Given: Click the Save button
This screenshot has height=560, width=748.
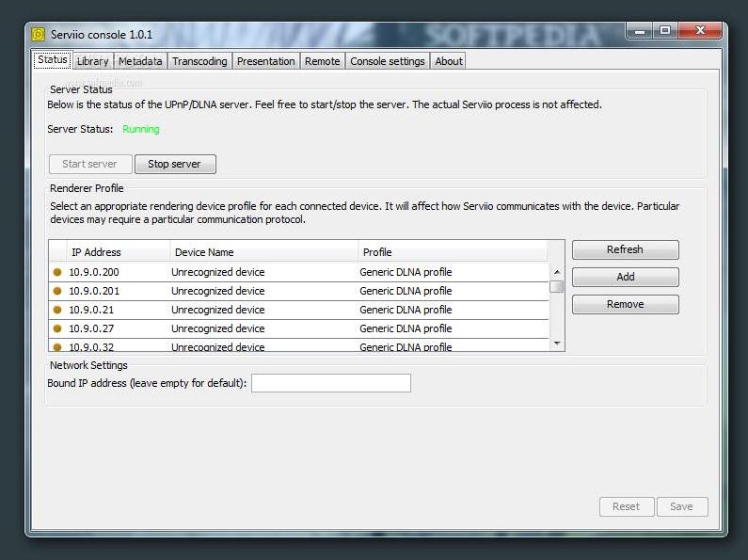Looking at the screenshot, I should tap(682, 506).
